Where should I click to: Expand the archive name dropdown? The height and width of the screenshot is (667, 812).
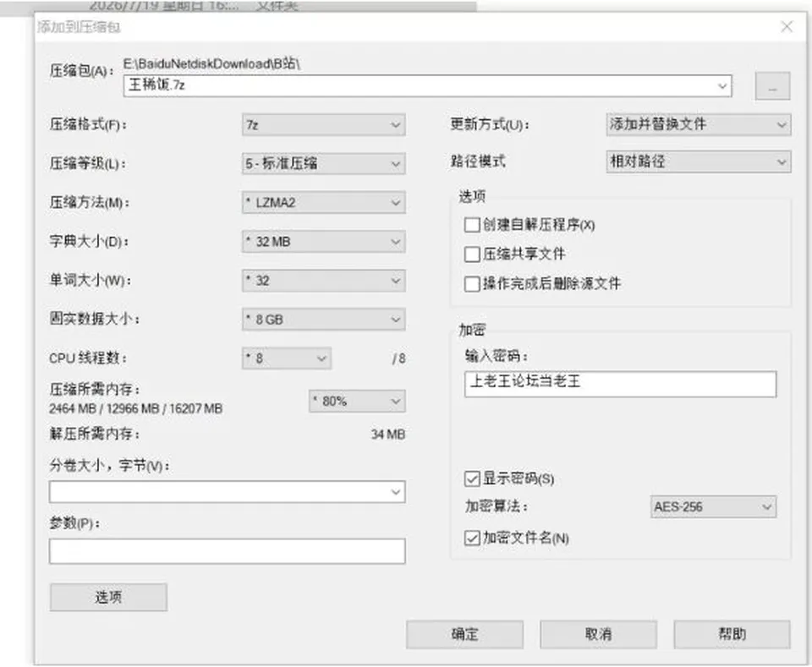[722, 86]
